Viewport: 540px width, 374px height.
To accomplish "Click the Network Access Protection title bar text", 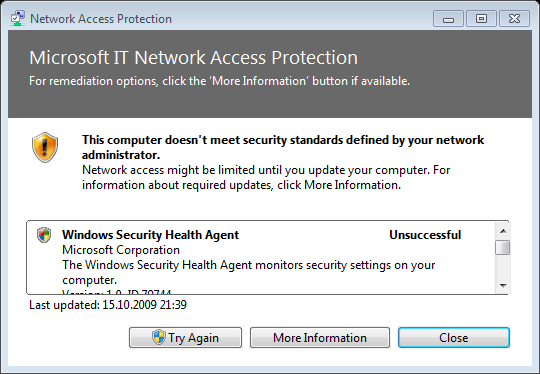I will 101,19.
